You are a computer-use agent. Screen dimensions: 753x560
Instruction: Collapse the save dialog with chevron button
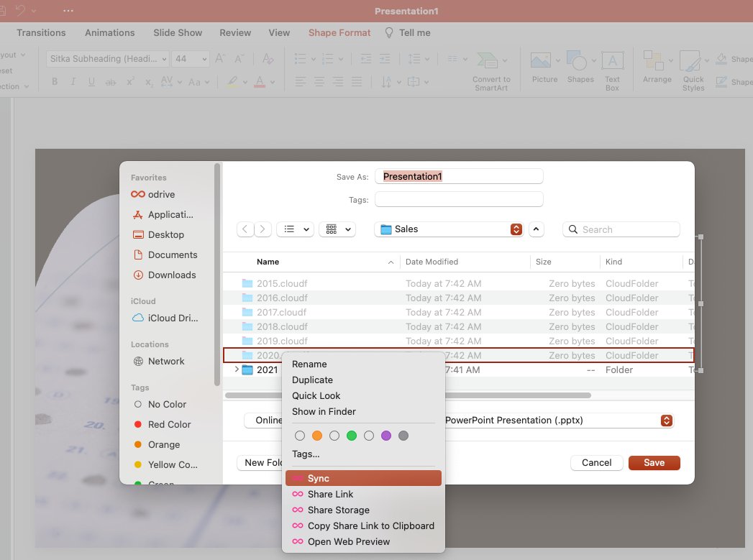pos(536,229)
